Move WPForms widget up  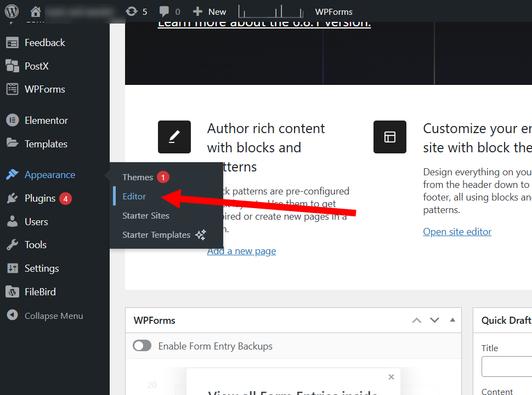[x=417, y=320]
